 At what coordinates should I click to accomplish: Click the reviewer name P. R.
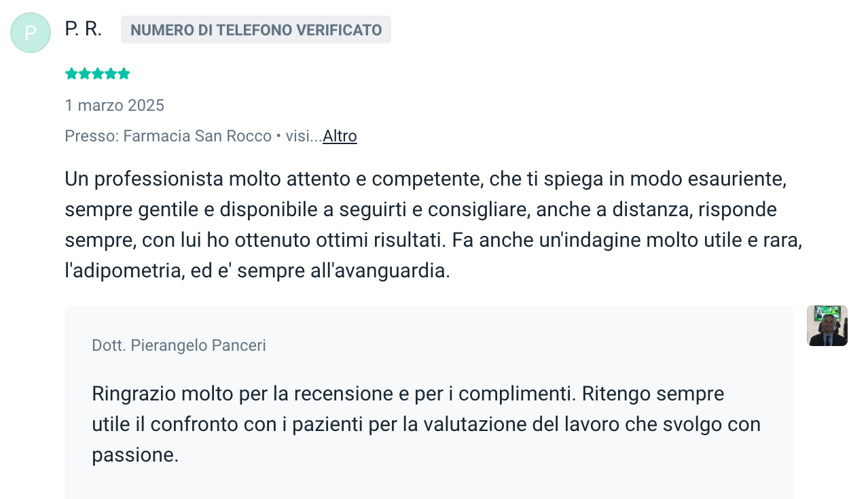pyautogui.click(x=83, y=29)
